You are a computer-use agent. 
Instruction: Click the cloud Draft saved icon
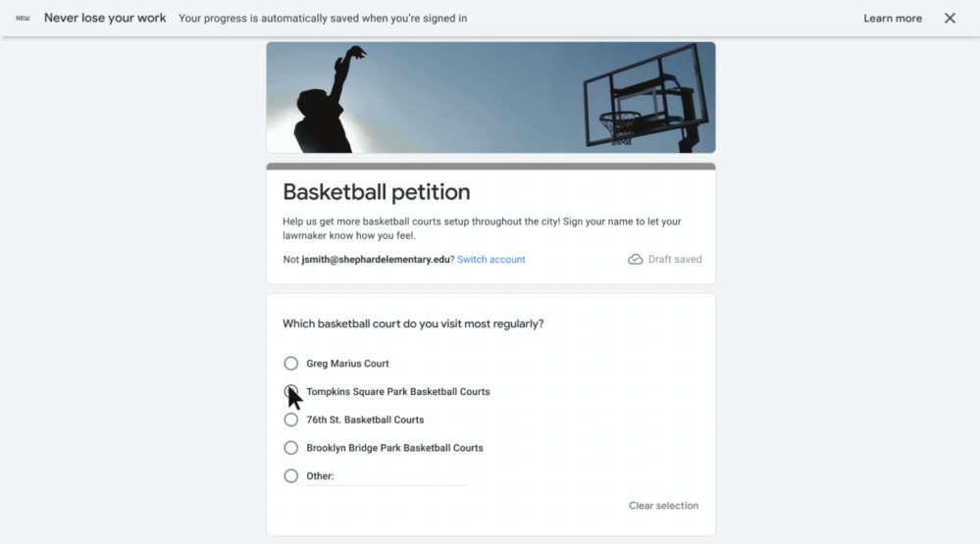635,260
